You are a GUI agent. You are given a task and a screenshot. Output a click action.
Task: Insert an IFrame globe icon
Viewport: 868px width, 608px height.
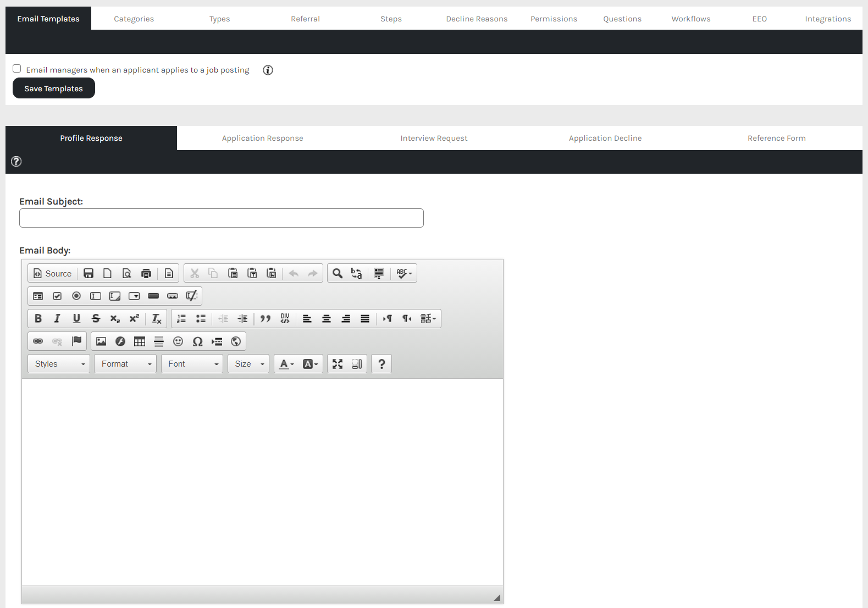(x=236, y=341)
